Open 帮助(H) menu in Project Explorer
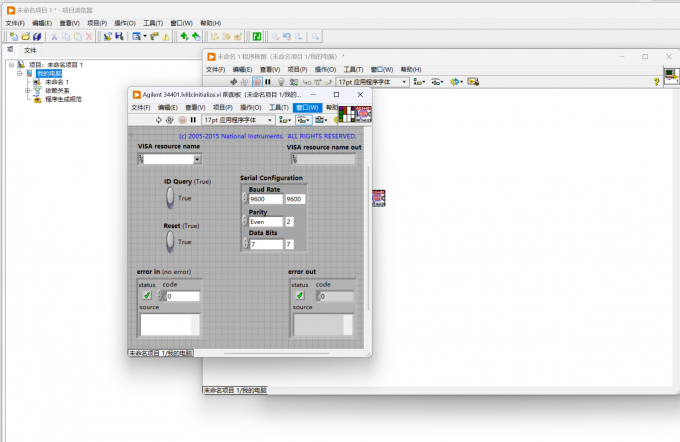This screenshot has height=442, width=680. pos(210,23)
